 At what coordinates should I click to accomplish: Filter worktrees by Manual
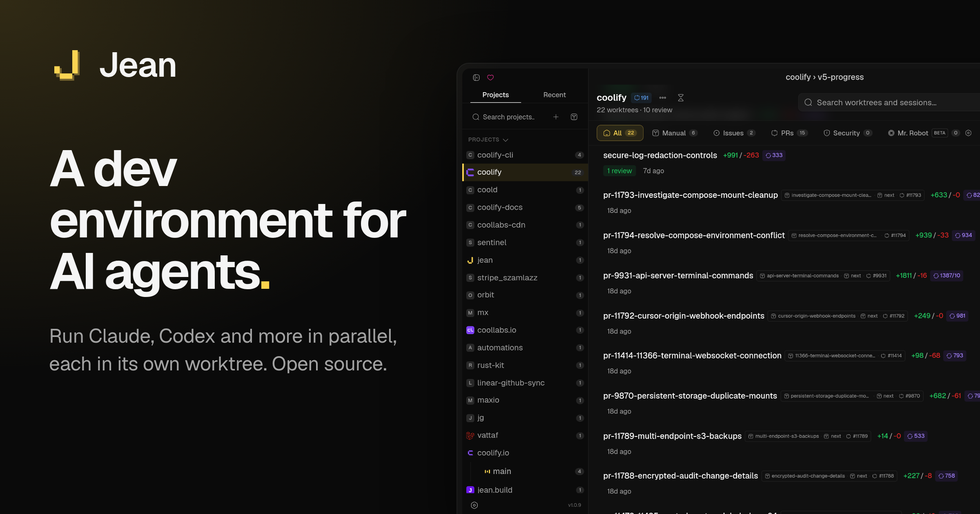click(675, 133)
